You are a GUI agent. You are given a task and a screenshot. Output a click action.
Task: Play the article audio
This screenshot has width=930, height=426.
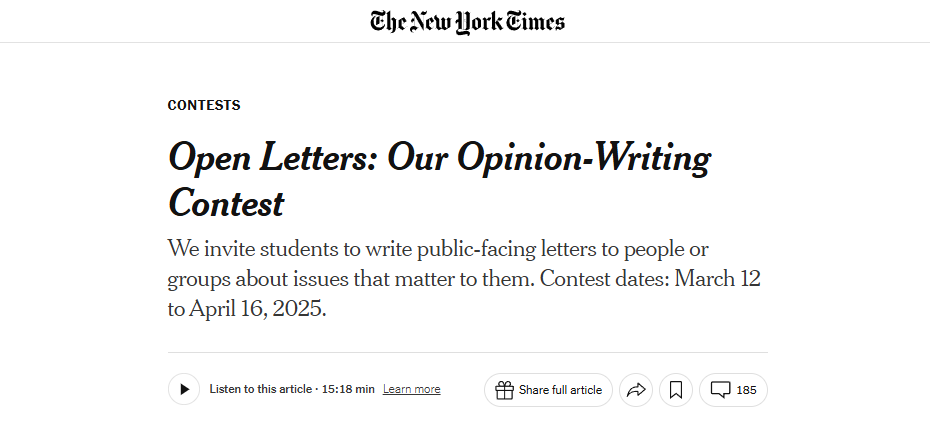[x=184, y=389]
